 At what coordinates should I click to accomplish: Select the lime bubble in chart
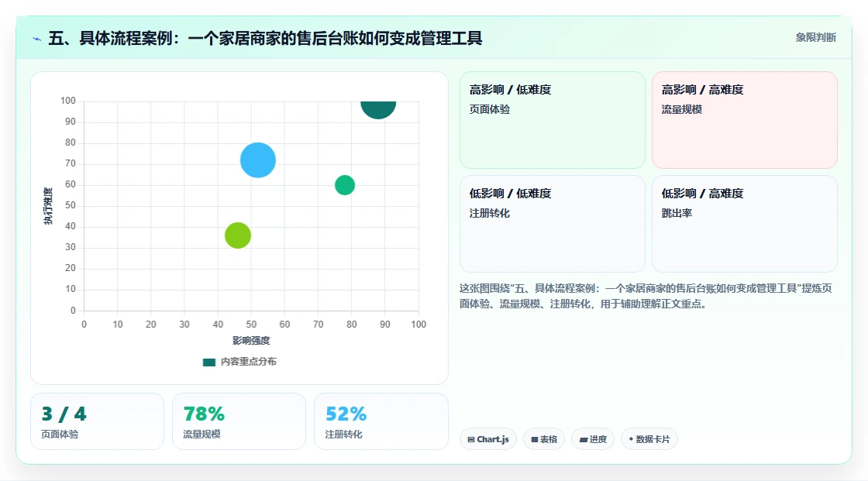tap(237, 235)
